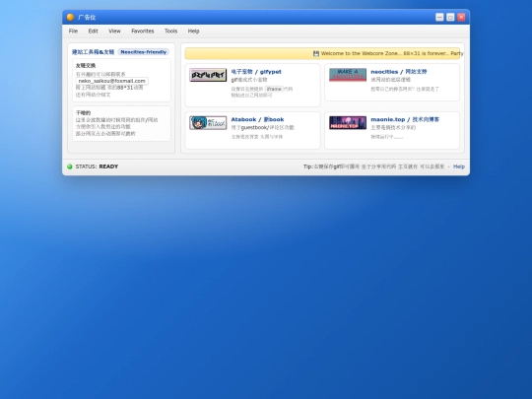
Task: Open the Atabook title link
Action: [257, 119]
